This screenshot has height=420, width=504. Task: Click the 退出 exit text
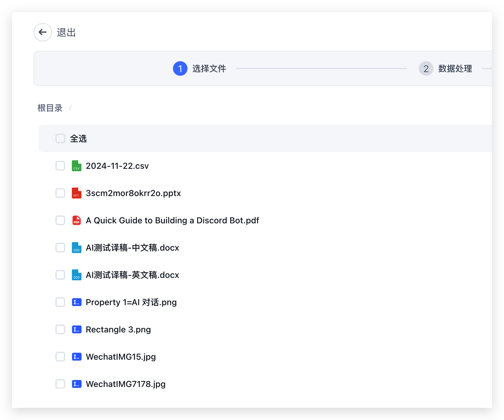coord(66,32)
